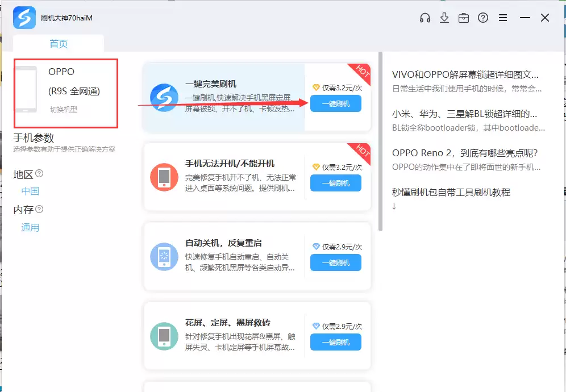Click 切换机型 to change phone model
Screen dimensions: 566x392
tap(63, 109)
